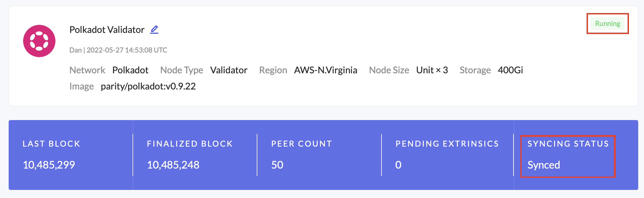Click the Finalized Block number 10,485,248

[173, 165]
